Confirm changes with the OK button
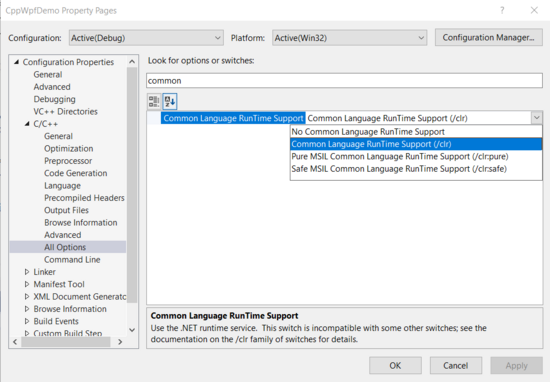 click(395, 366)
